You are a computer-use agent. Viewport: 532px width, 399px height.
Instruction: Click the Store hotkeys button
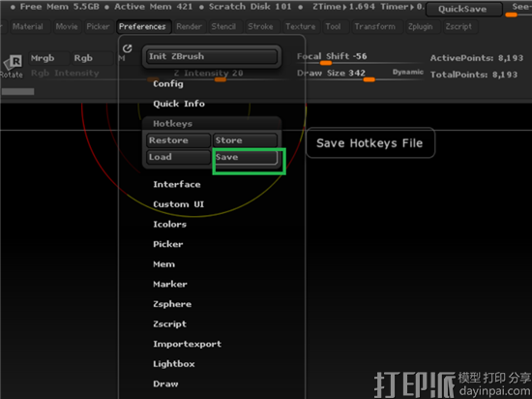pyautogui.click(x=245, y=140)
